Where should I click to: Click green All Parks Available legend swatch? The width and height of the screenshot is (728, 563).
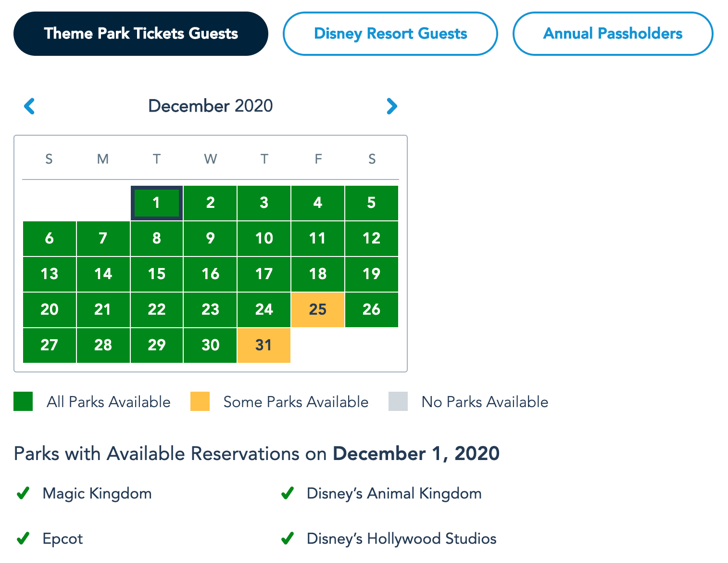[23, 401]
